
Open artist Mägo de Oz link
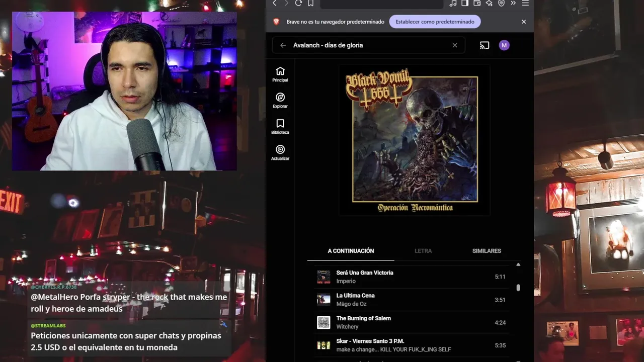pos(351,304)
